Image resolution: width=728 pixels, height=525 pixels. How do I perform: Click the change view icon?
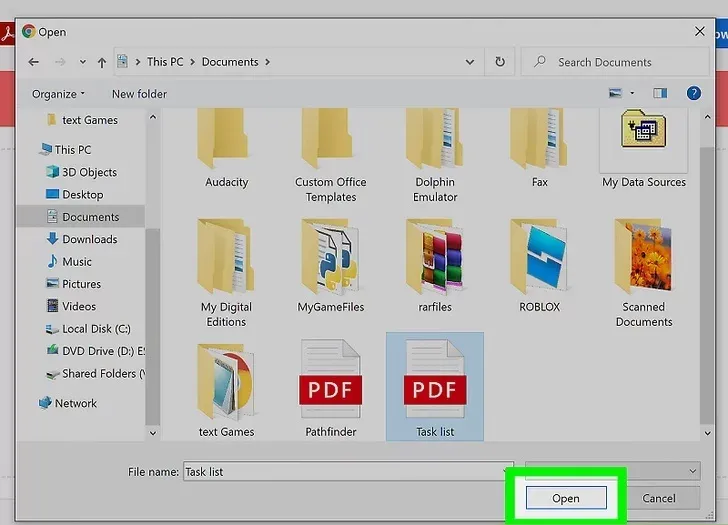615,93
